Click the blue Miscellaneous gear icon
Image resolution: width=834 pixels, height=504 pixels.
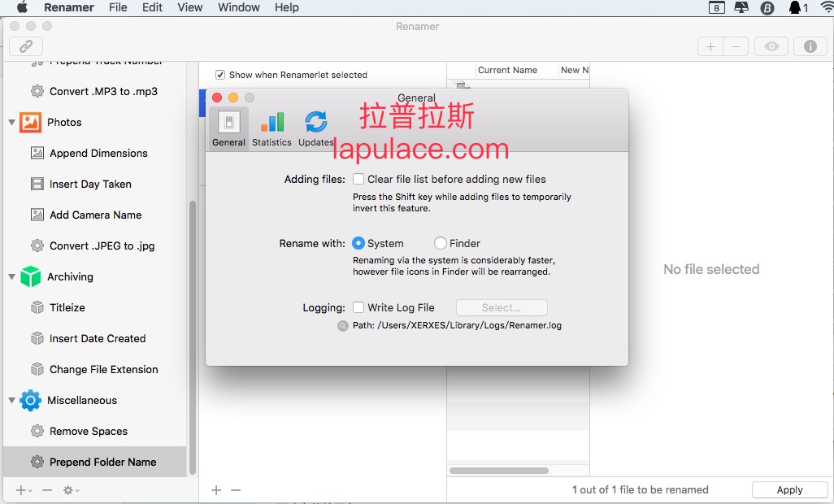tap(30, 400)
